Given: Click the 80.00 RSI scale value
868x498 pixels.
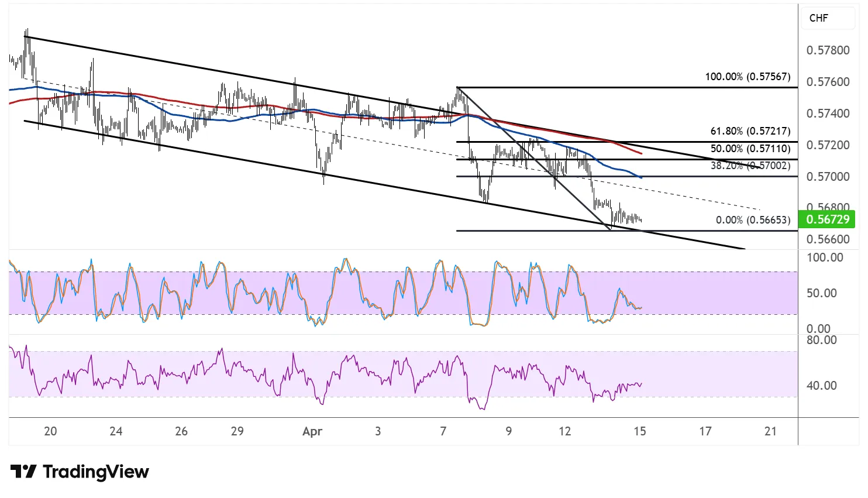Looking at the screenshot, I should (x=821, y=340).
